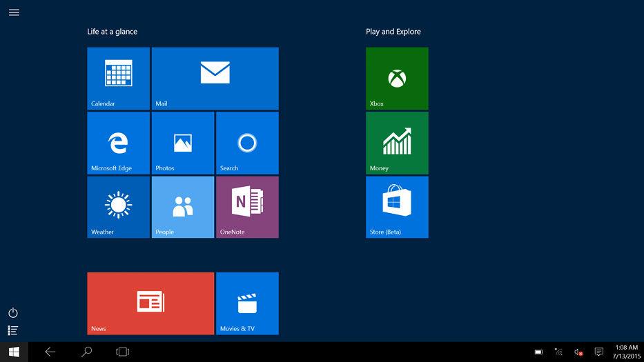Open the Money tile

click(x=397, y=143)
